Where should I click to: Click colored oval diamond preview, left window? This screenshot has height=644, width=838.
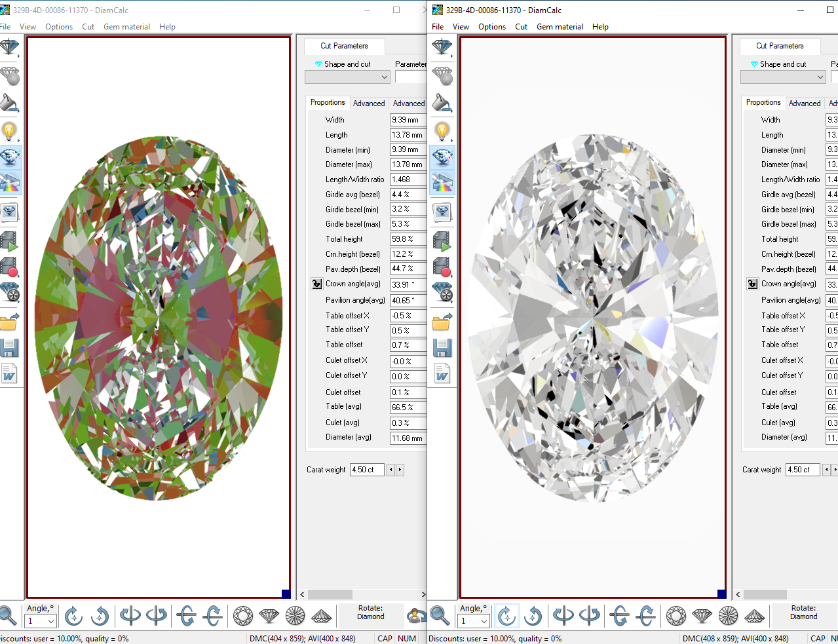(x=159, y=318)
